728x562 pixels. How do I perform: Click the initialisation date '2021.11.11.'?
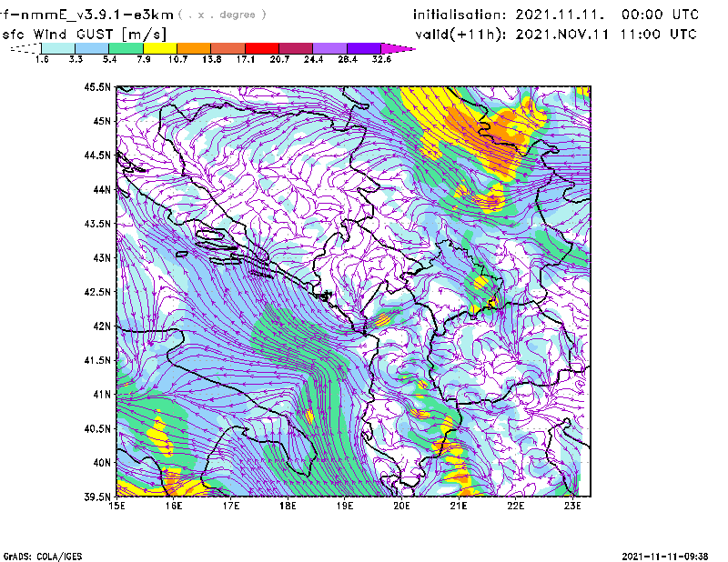click(x=560, y=15)
